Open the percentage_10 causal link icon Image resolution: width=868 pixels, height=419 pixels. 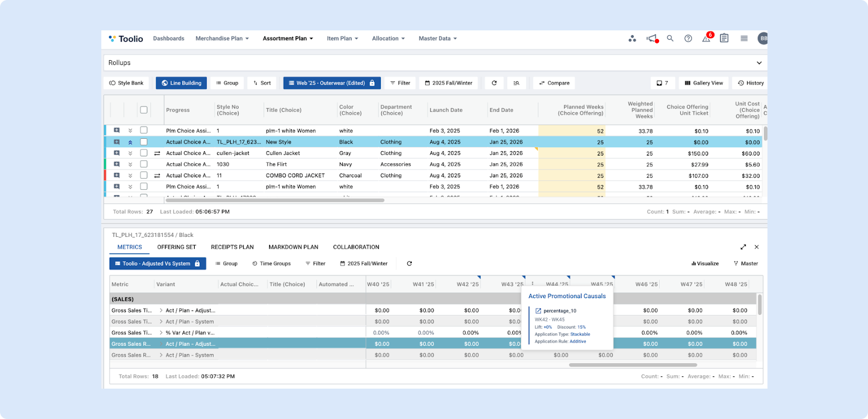[538, 311]
